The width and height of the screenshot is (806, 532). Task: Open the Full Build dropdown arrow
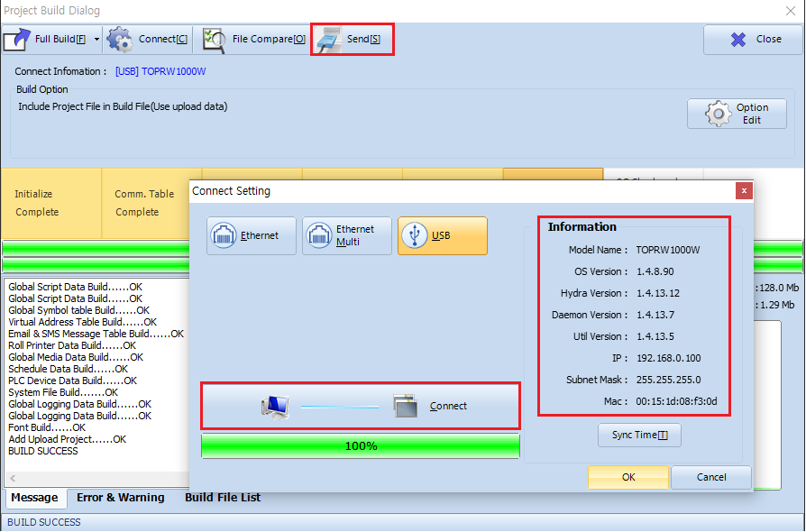(96, 39)
